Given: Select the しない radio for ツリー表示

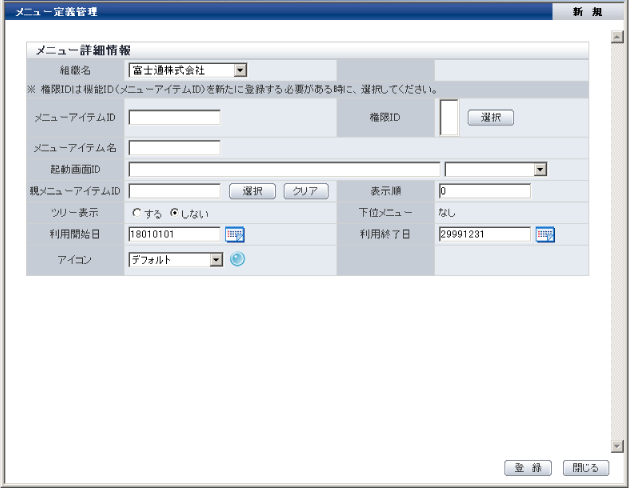Looking at the screenshot, I should [x=174, y=213].
